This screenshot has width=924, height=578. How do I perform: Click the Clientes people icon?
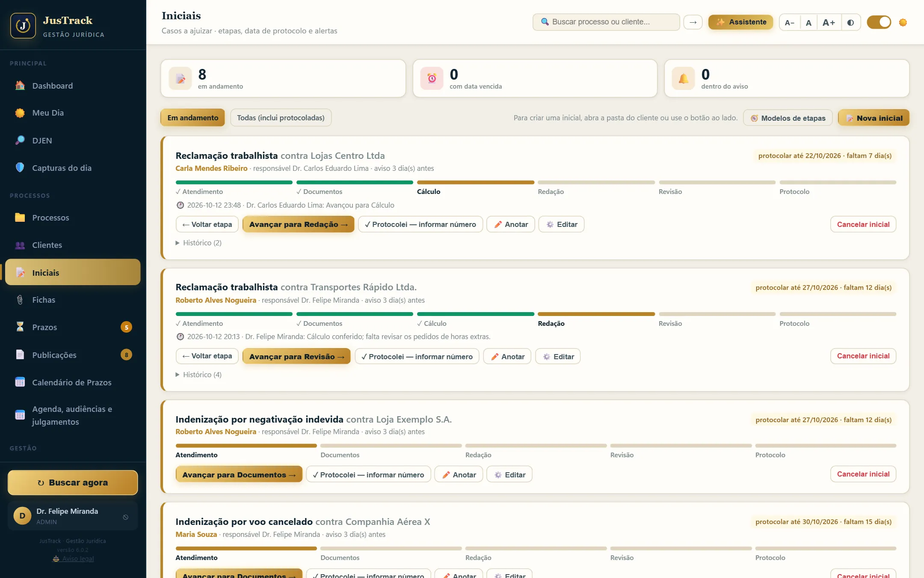coord(20,245)
